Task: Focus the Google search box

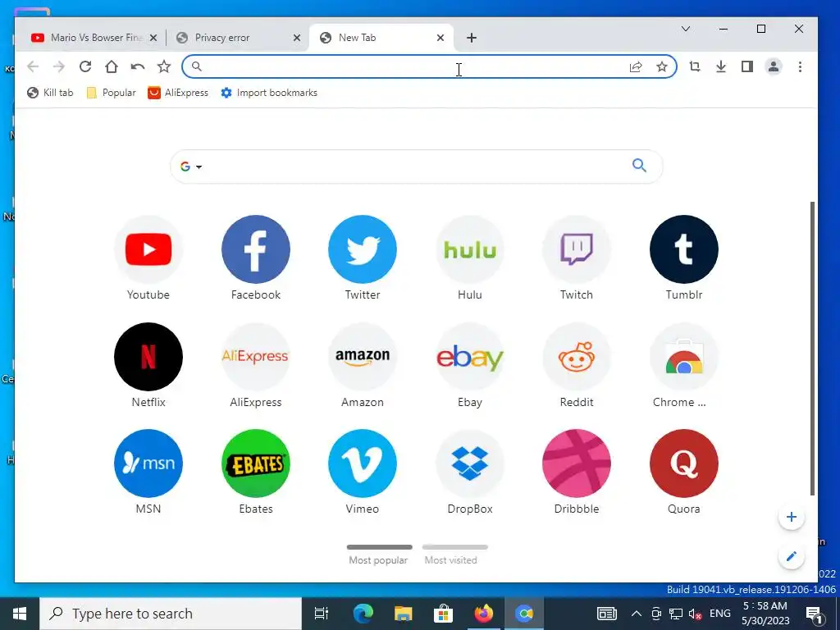Action: tap(416, 167)
